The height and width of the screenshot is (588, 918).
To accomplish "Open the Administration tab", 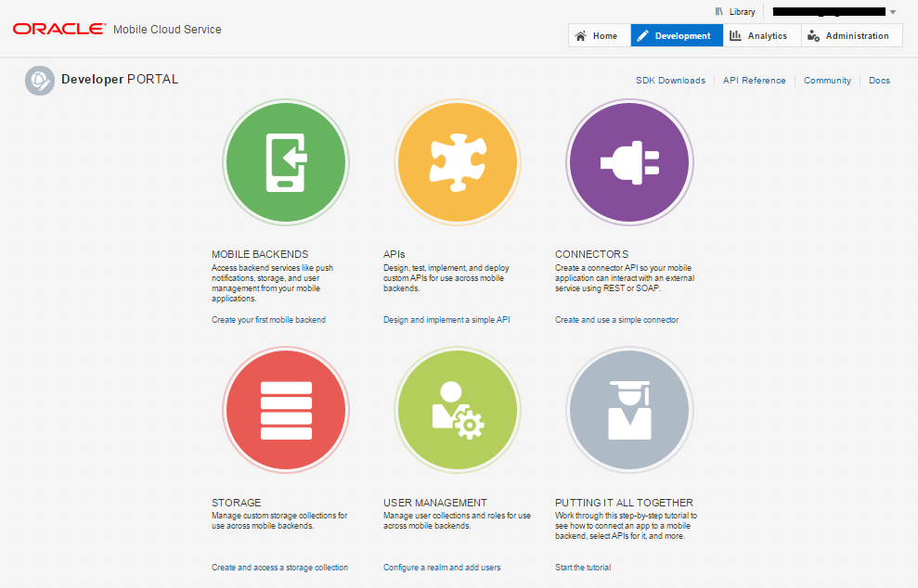I will pos(852,35).
